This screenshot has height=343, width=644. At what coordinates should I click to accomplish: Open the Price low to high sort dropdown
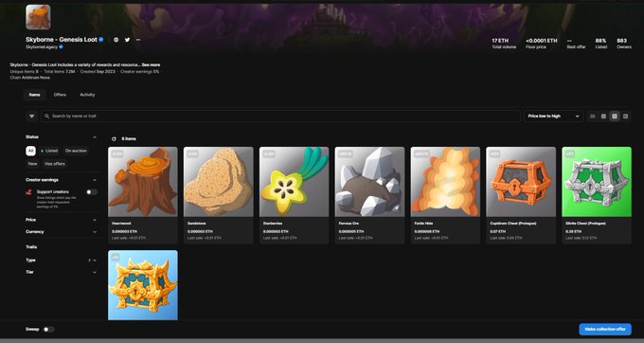pyautogui.click(x=553, y=117)
